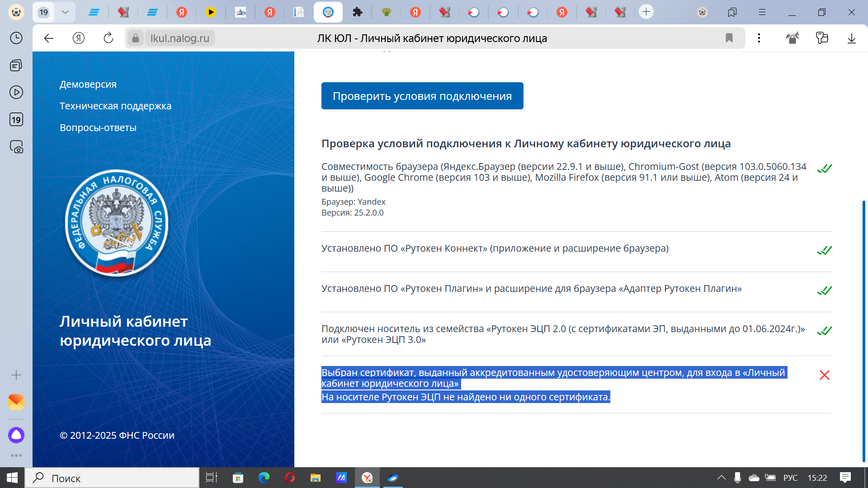Open the notes panel in the sidebar
The image size is (868, 488).
pyautogui.click(x=16, y=66)
